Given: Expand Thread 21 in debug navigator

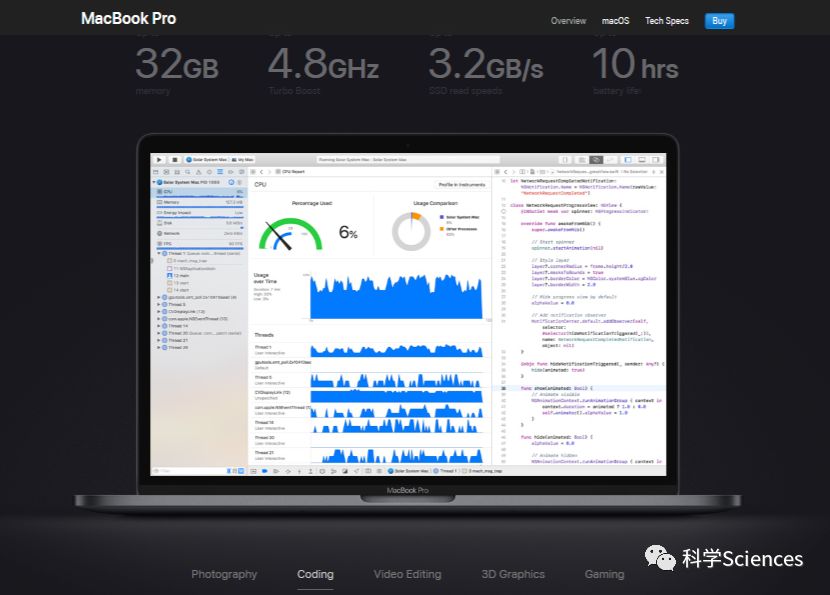Looking at the screenshot, I should click(x=159, y=340).
